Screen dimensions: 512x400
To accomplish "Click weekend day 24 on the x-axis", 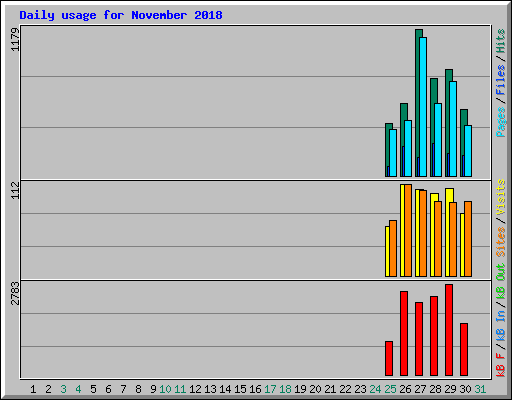I will pos(375,389).
